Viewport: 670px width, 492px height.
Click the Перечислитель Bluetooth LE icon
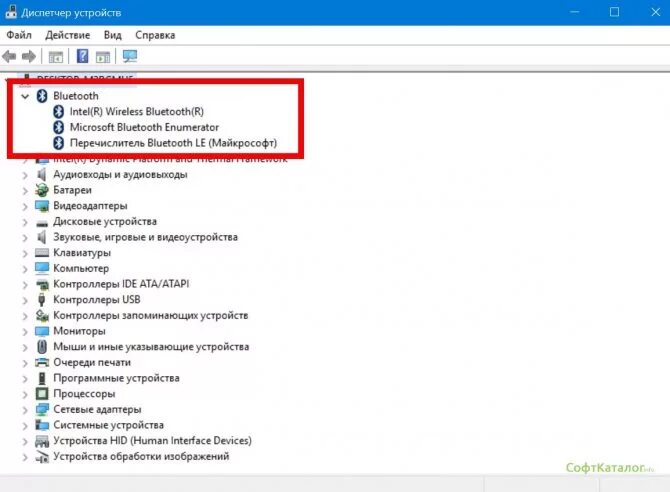click(59, 143)
